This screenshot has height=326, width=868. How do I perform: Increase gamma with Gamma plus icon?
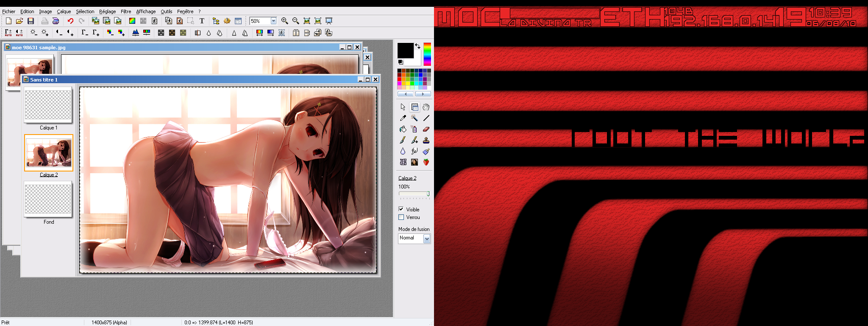coord(96,33)
